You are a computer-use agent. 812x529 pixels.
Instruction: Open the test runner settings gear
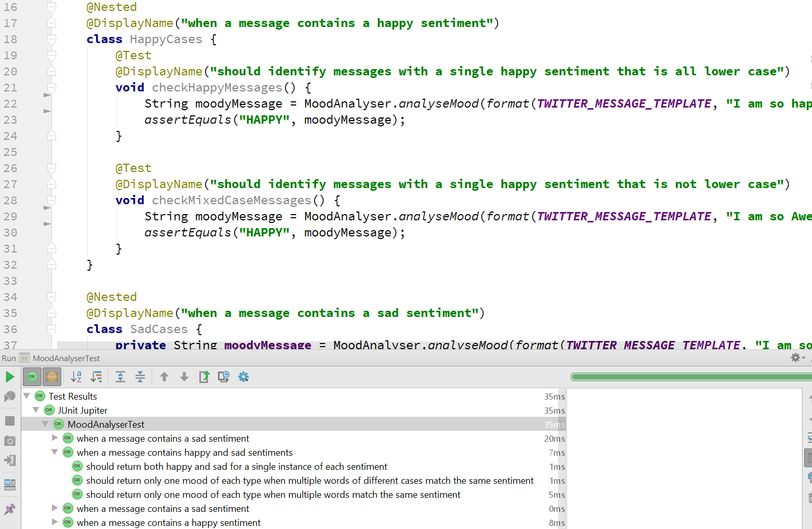(x=243, y=377)
